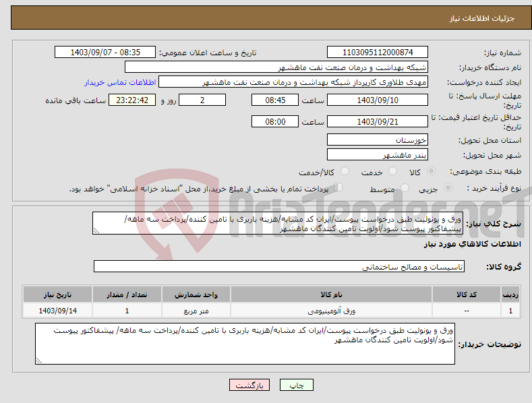Click the شماره نیاز field 1103095112000874

(378, 53)
